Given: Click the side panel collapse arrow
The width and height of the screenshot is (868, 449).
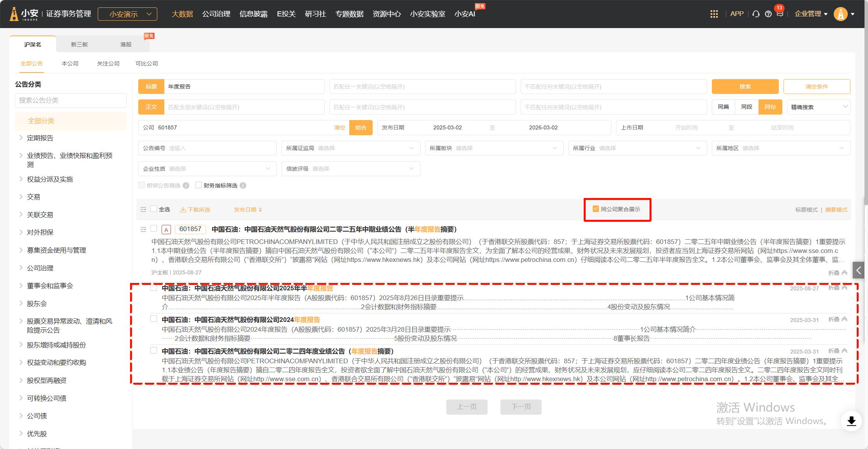Looking at the screenshot, I should [858, 270].
